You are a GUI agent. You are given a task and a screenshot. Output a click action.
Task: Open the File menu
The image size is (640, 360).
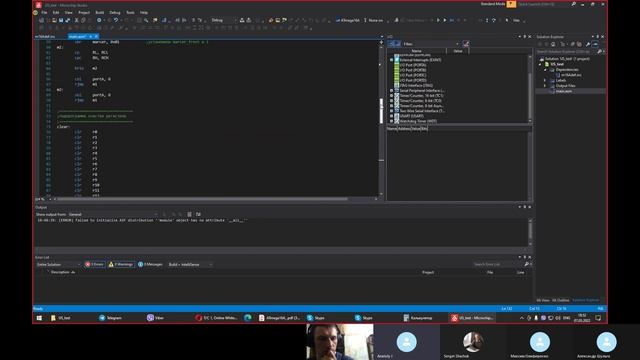[44, 13]
